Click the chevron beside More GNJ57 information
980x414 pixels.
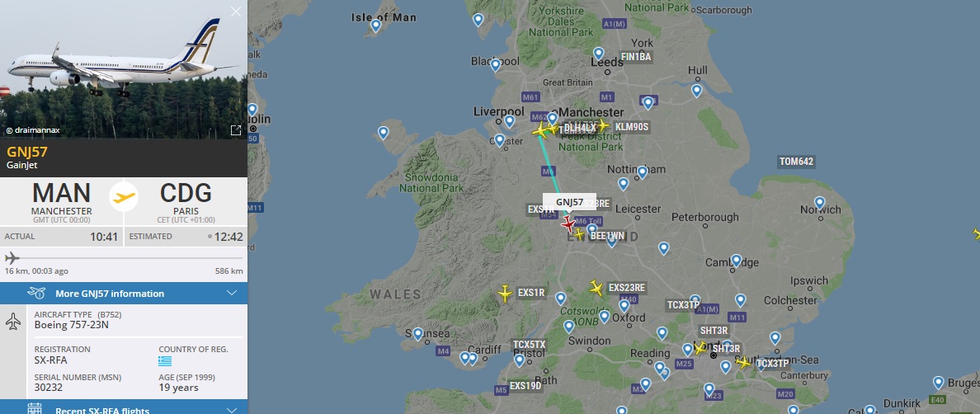(x=232, y=294)
